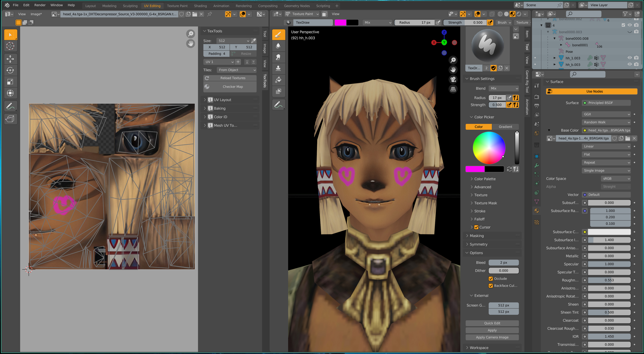Select the UV editor Cursor tool
The image size is (644, 354).
[x=10, y=46]
